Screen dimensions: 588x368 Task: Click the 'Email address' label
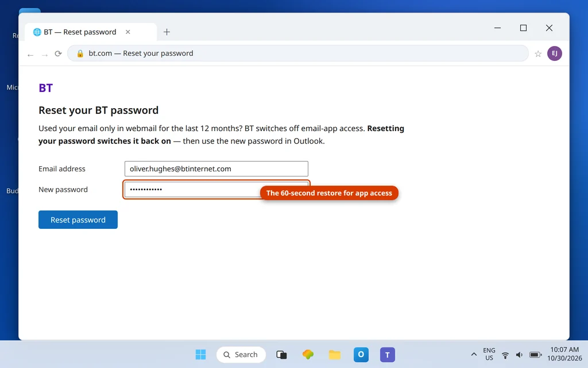(62, 169)
